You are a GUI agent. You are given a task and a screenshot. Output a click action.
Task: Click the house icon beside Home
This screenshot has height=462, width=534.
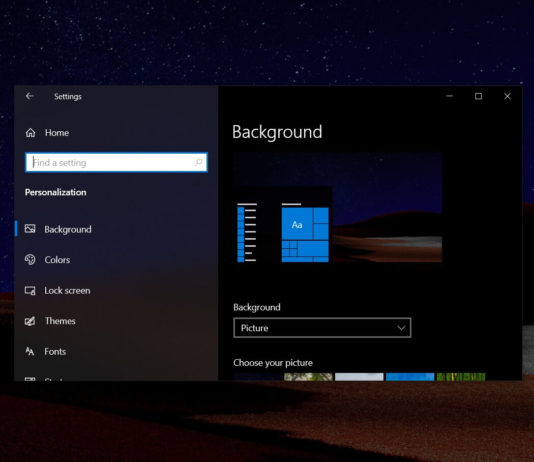coord(30,133)
